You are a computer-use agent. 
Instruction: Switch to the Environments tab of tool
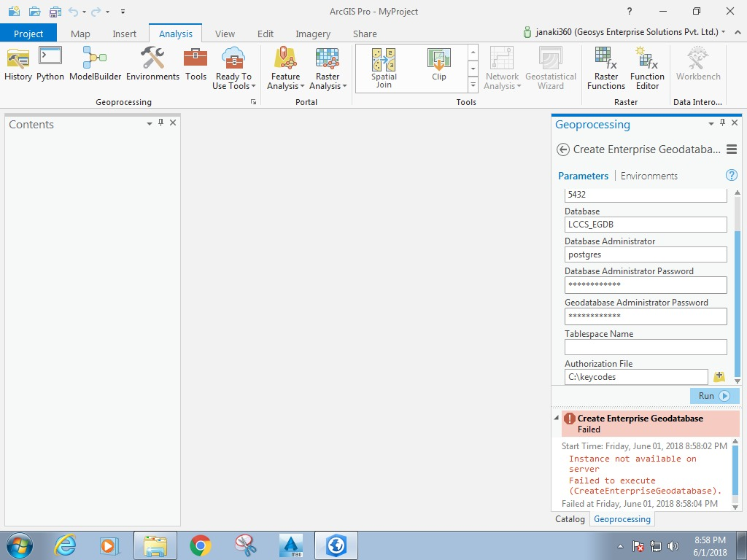649,176
